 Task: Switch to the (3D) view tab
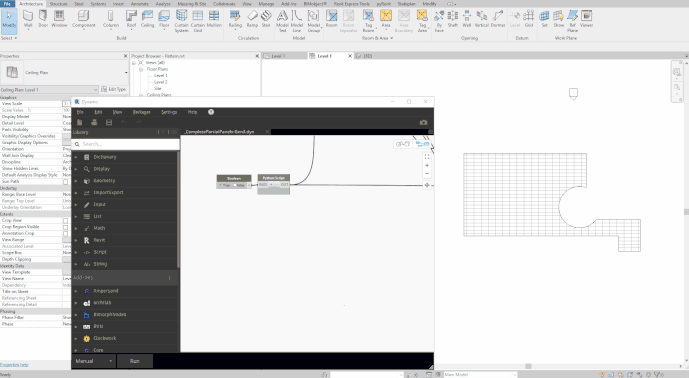tap(364, 56)
